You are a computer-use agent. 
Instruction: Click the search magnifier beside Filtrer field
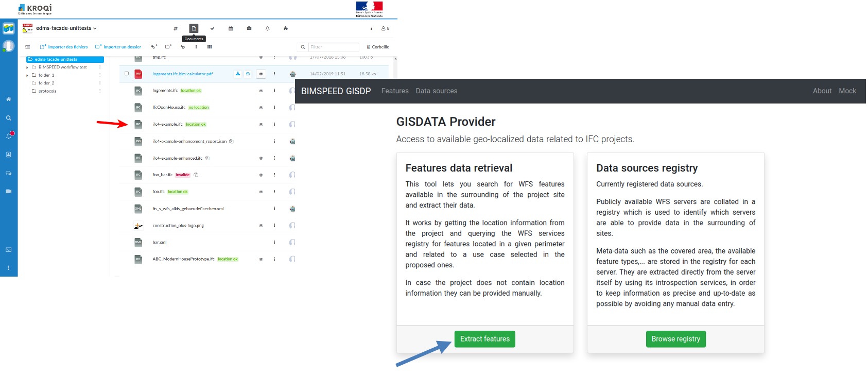click(x=303, y=47)
